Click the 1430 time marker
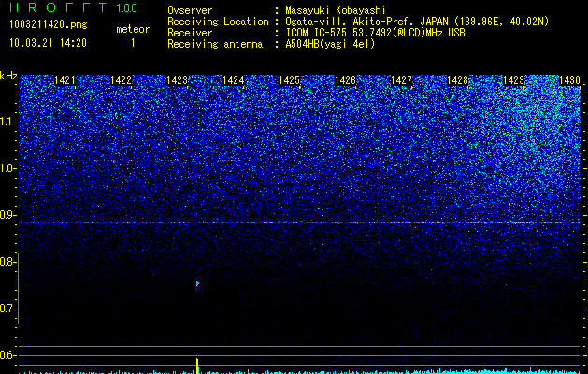 click(x=569, y=80)
